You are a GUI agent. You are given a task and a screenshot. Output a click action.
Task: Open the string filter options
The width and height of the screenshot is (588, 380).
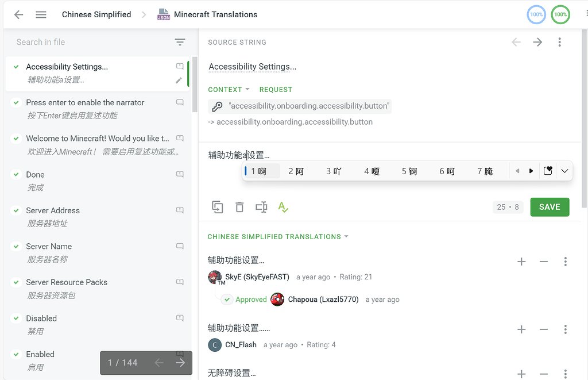coord(180,42)
